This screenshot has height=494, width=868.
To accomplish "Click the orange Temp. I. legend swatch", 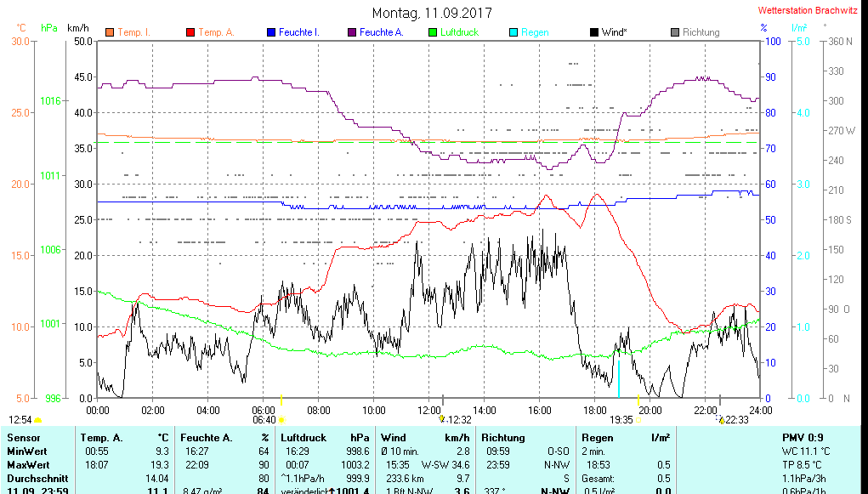I will pos(110,32).
